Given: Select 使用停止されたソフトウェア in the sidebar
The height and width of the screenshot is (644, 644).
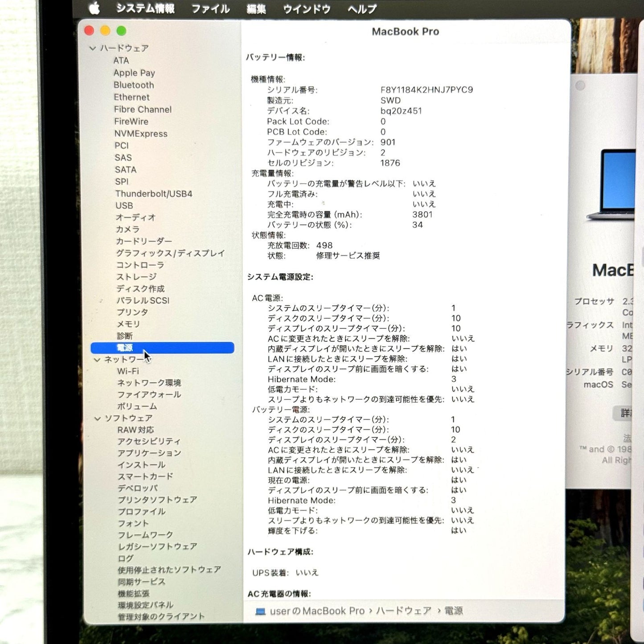Looking at the screenshot, I should point(169,570).
